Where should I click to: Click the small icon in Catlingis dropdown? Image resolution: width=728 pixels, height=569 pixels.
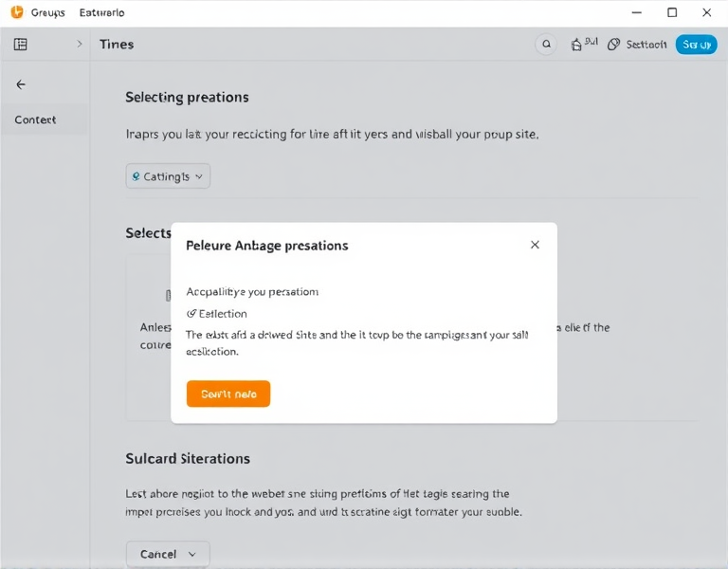(136, 176)
